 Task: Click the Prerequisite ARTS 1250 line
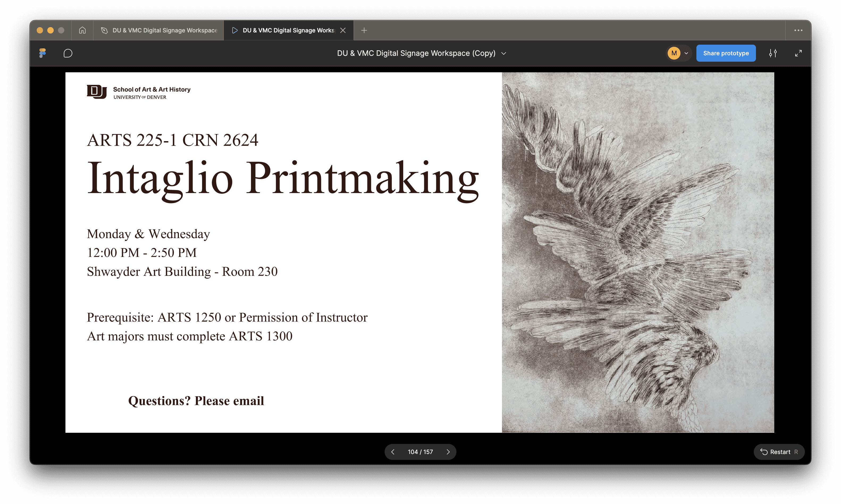[x=227, y=317]
